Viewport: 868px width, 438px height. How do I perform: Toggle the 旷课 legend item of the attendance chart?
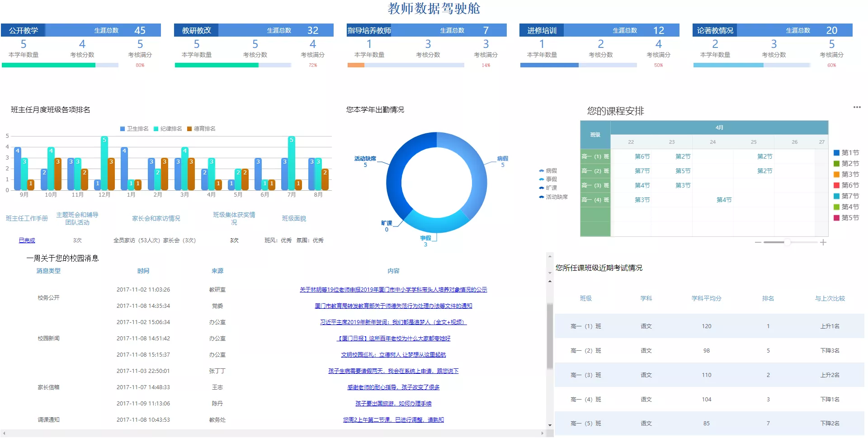pyautogui.click(x=548, y=188)
